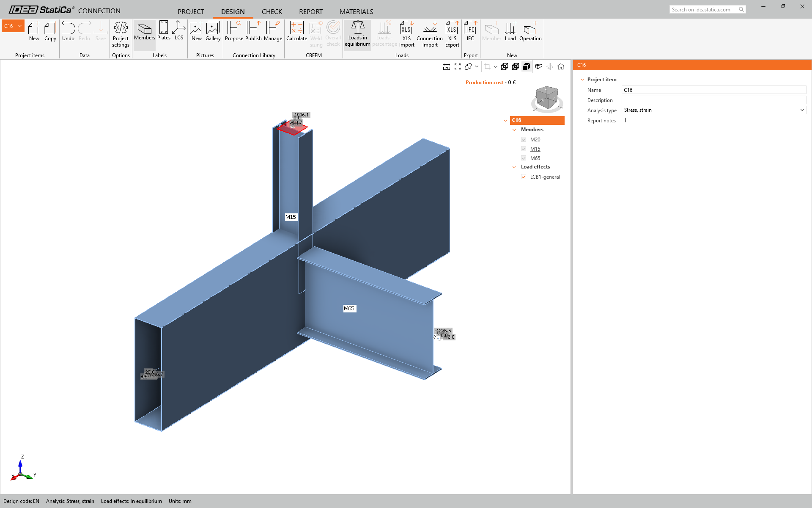Select the M15 member in the tree

coord(535,149)
